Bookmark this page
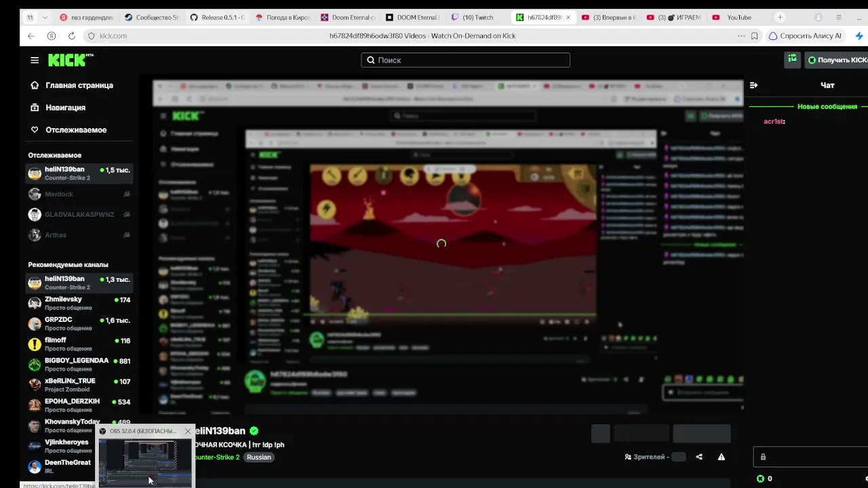Screen dimensions: 868x488 [755, 36]
